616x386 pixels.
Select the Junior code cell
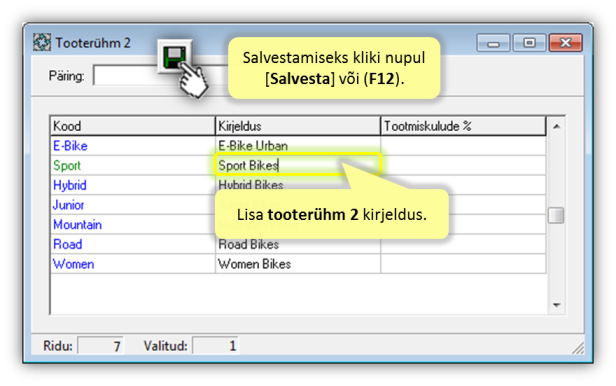(x=133, y=205)
